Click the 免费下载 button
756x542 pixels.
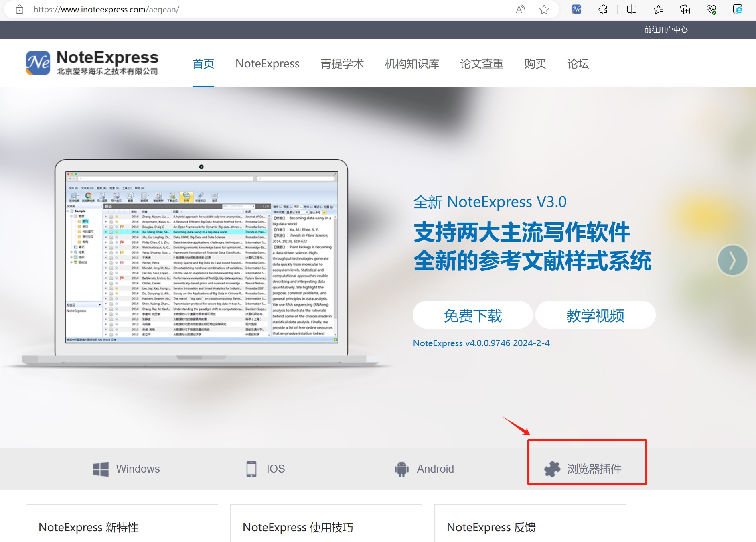[473, 315]
